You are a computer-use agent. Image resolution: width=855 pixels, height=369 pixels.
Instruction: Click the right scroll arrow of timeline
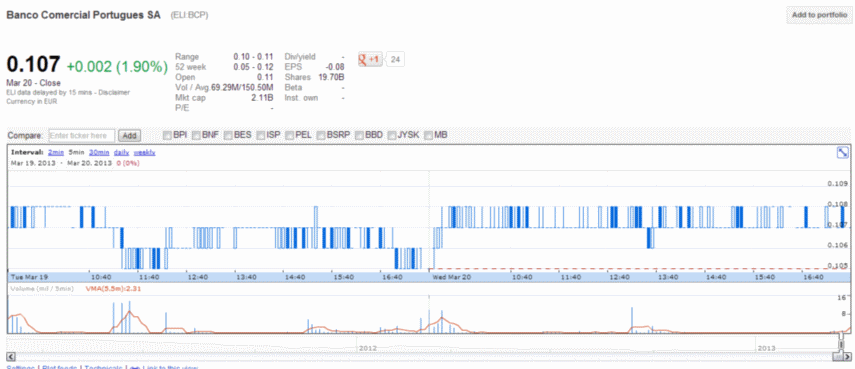pyautogui.click(x=847, y=356)
